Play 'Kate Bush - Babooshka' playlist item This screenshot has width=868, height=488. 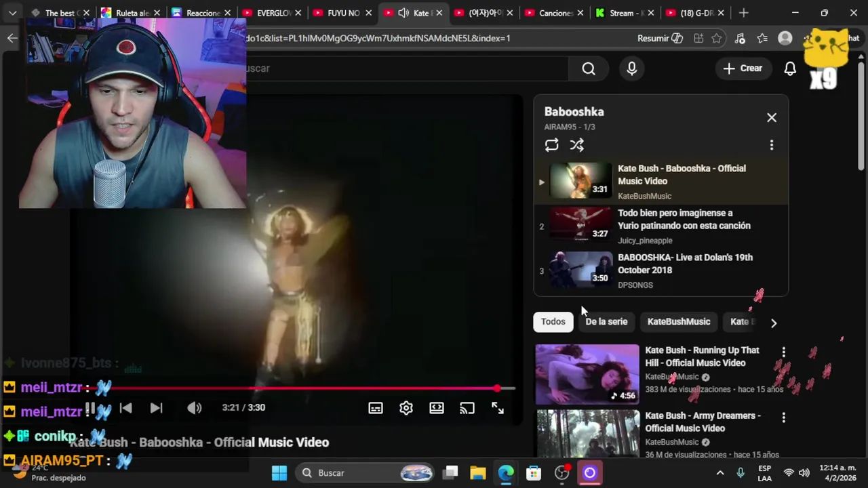[x=661, y=181]
